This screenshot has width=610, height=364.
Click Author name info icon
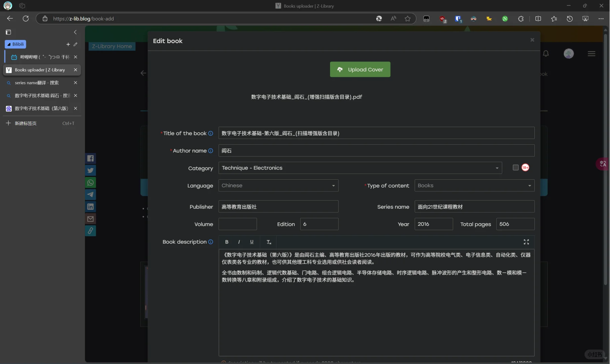point(211,151)
